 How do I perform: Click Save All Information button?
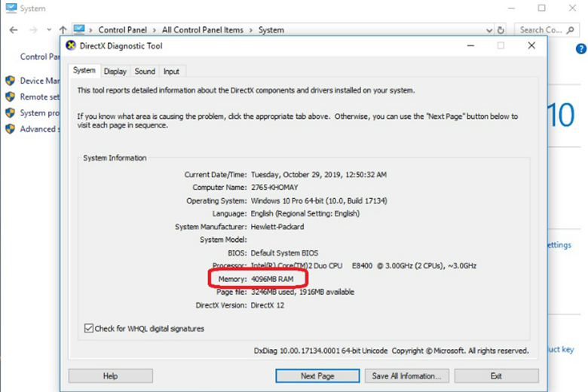point(407,375)
